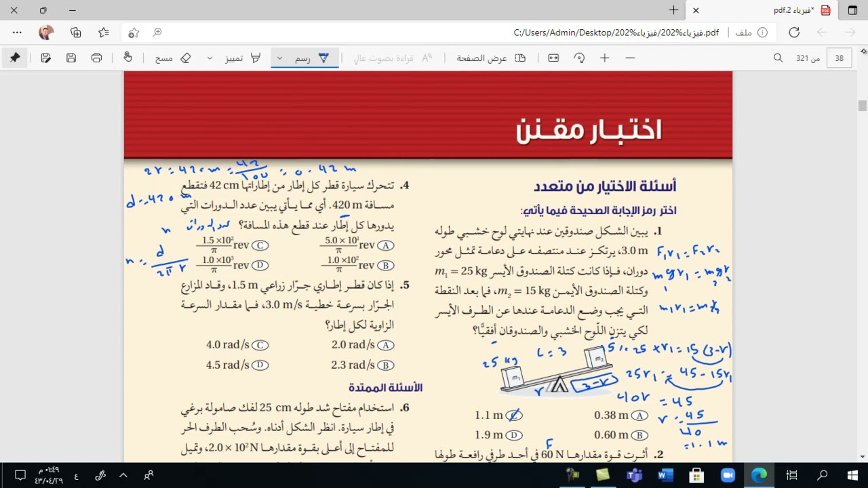Save the PDF with the save icon
The height and width of the screenshot is (488, 868).
(71, 58)
